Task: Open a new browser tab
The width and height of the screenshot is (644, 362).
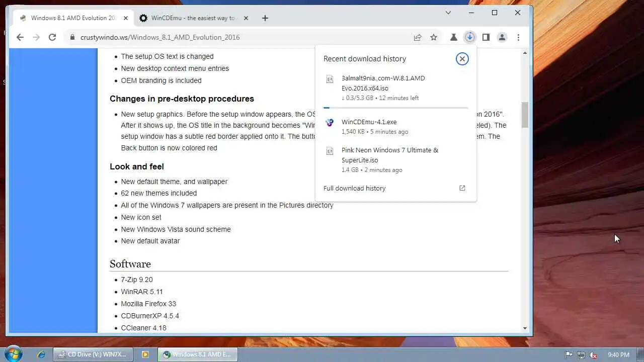Action: (x=265, y=18)
